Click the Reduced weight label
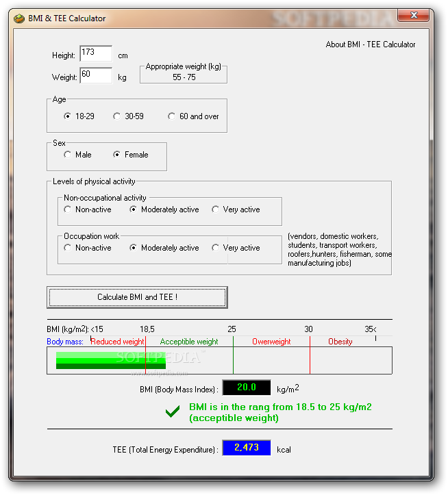Image resolution: width=448 pixels, height=495 pixels. (117, 342)
